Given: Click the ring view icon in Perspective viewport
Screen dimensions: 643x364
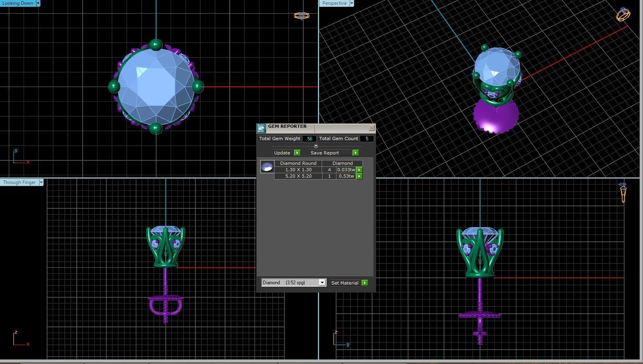Looking at the screenshot, I should (623, 14).
